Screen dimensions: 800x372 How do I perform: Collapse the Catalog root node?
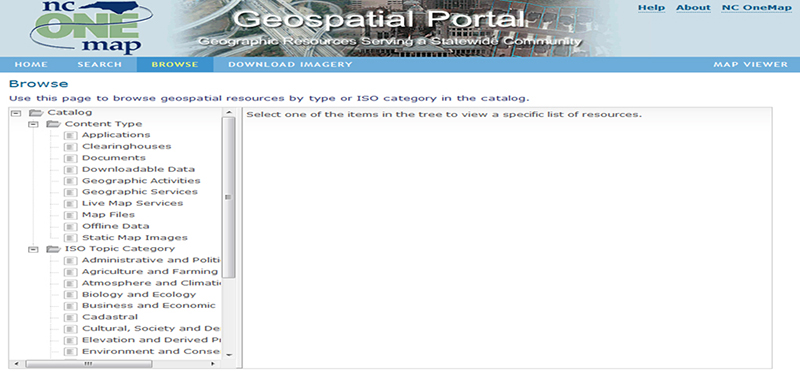coord(16,113)
